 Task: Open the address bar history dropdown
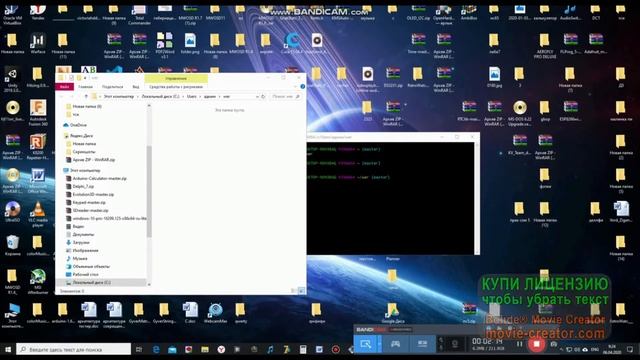tap(257, 97)
